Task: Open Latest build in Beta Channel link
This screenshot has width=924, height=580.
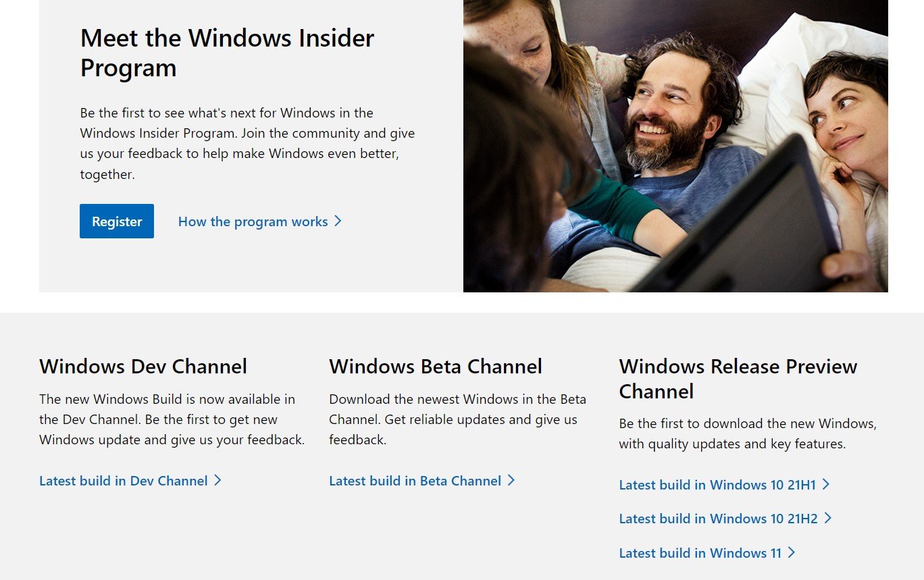Action: click(415, 481)
